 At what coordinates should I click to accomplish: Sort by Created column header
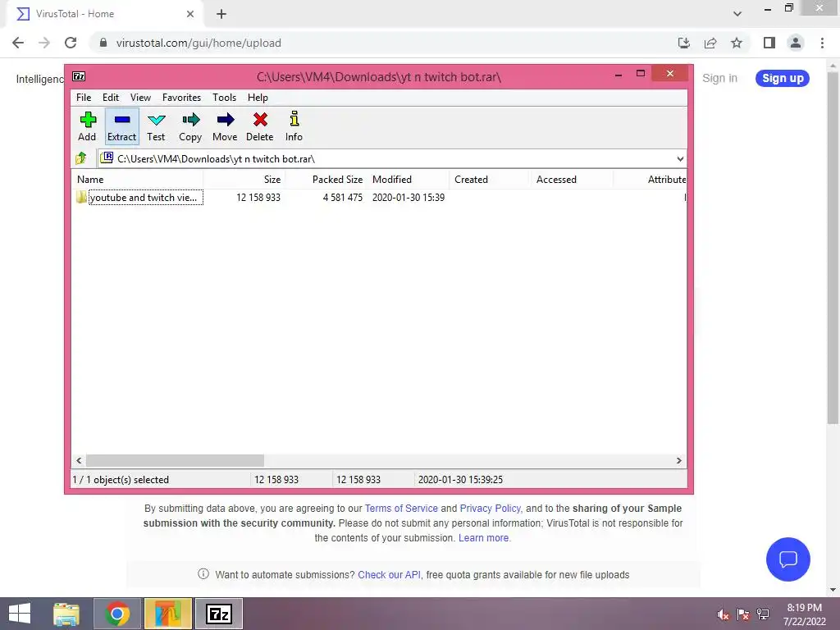[489, 180]
